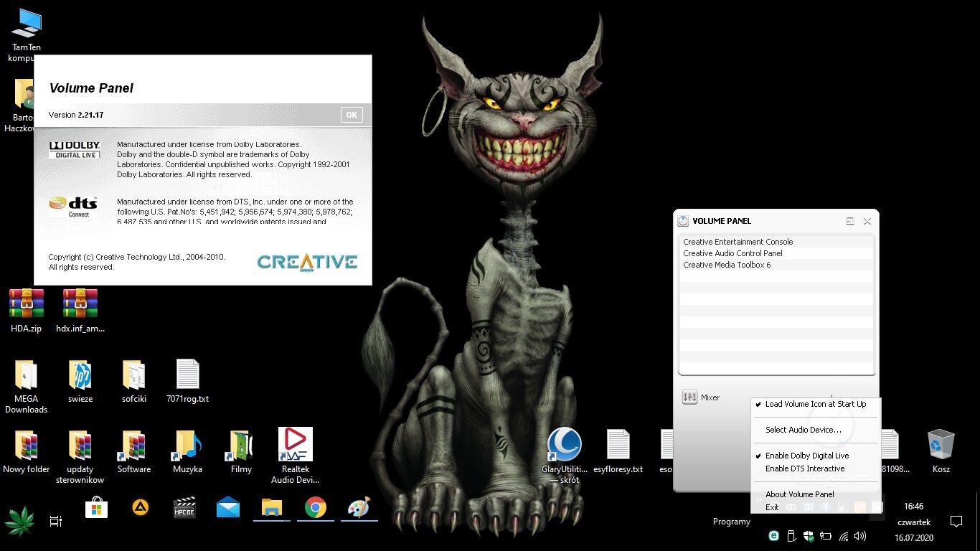Click the ESET tray icon
980x551 pixels.
[774, 536]
